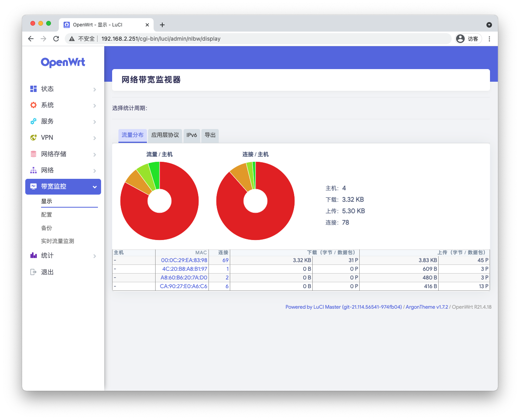The width and height of the screenshot is (520, 420).
Task: Click MAC address 00:0C:29:EA:83:98 link
Action: [x=184, y=260]
